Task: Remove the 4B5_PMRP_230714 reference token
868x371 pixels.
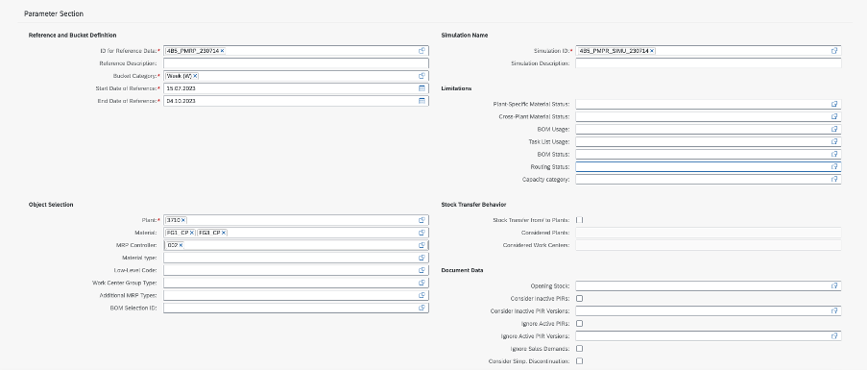Action: click(x=222, y=51)
